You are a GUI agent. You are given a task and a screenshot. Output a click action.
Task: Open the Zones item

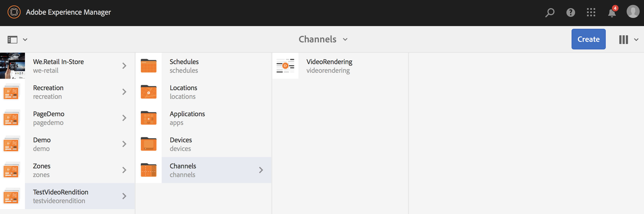[67, 170]
